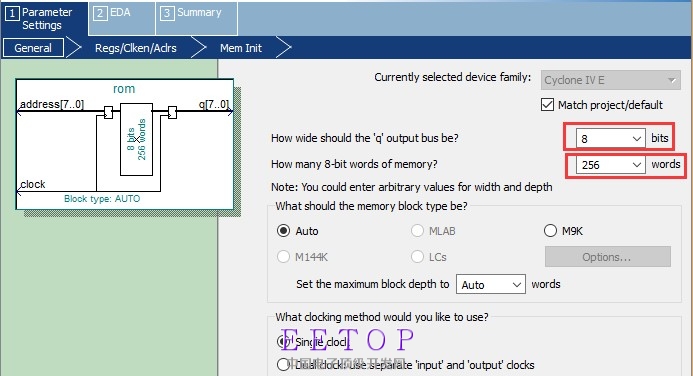Click the input register symbol in diagram
The image size is (693, 376).
108,112
